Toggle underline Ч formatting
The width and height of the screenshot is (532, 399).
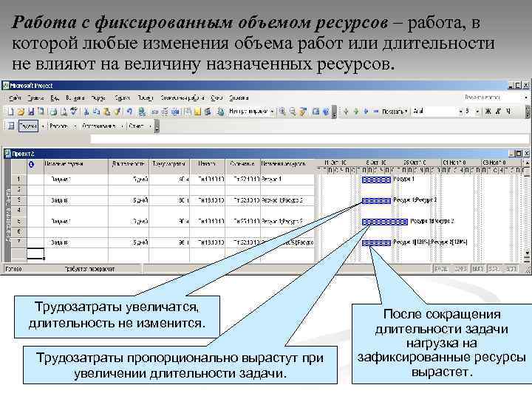click(x=508, y=112)
